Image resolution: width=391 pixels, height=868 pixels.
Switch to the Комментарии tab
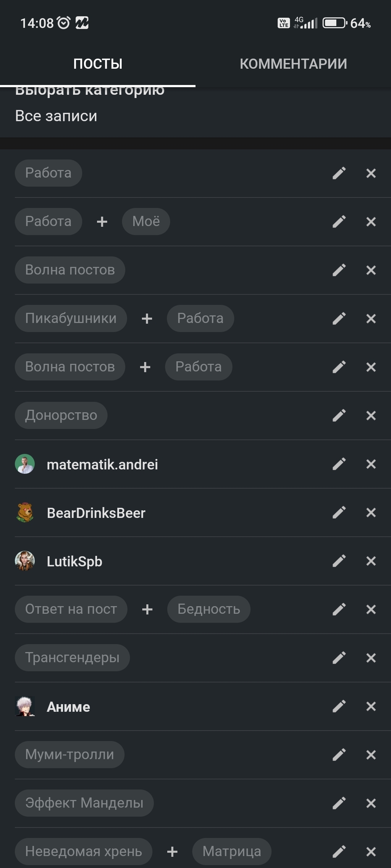293,64
